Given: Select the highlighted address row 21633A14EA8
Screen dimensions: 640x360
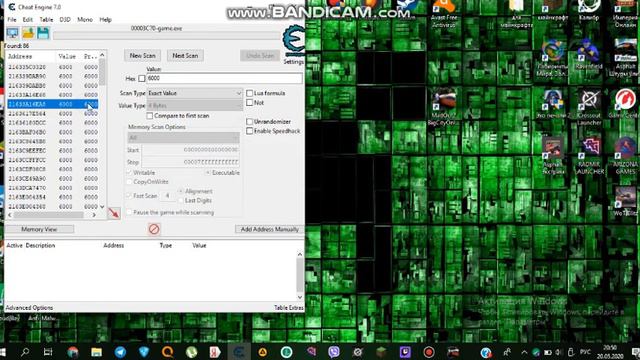Looking at the screenshot, I should 53,104.
